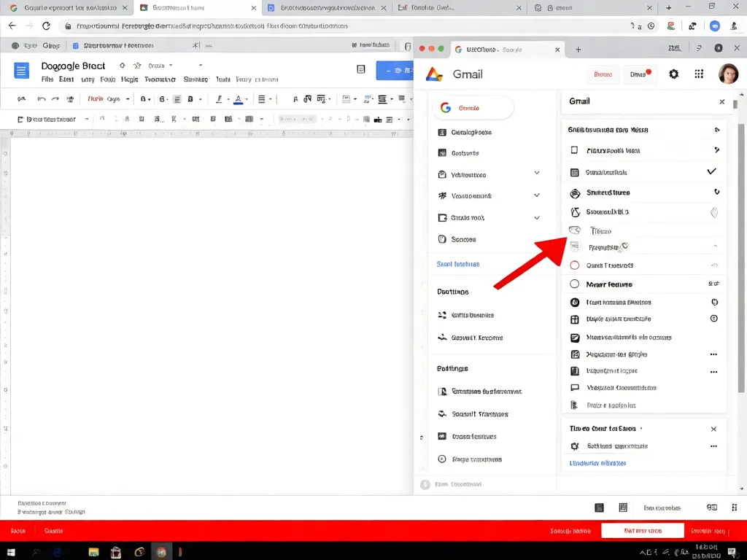
Task: Select the text color A with blue underline
Action: coord(239,99)
